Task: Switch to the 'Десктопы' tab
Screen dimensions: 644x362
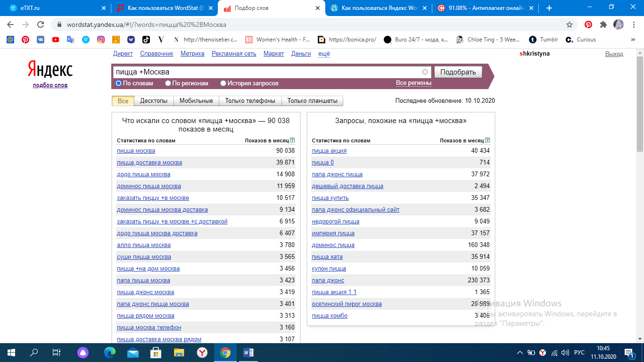Action: [x=154, y=101]
